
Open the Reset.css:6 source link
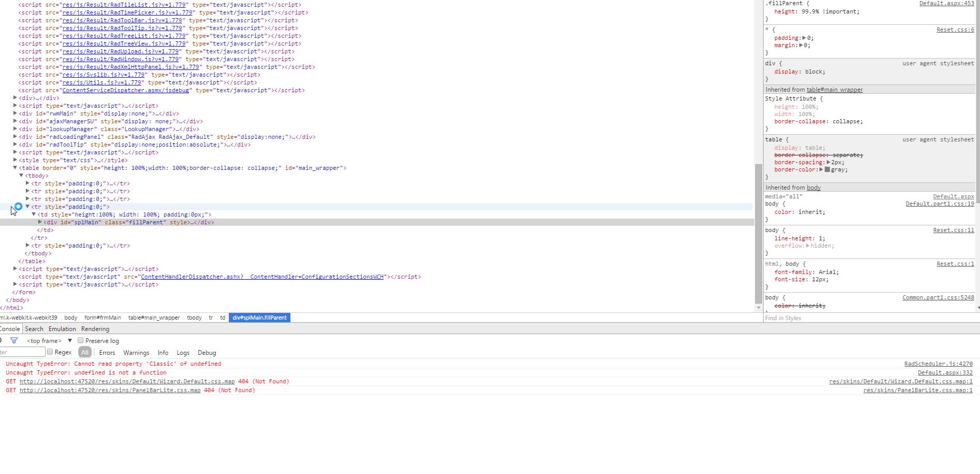[x=955, y=30]
